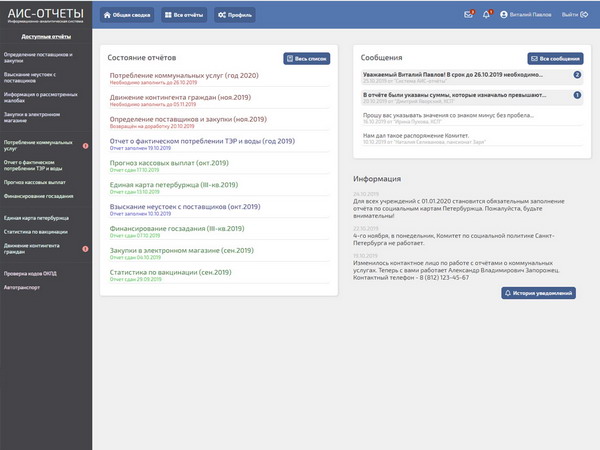The width and height of the screenshot is (600, 450).
Task: Open message from Ирина Пухова about минус
Action: click(450, 116)
